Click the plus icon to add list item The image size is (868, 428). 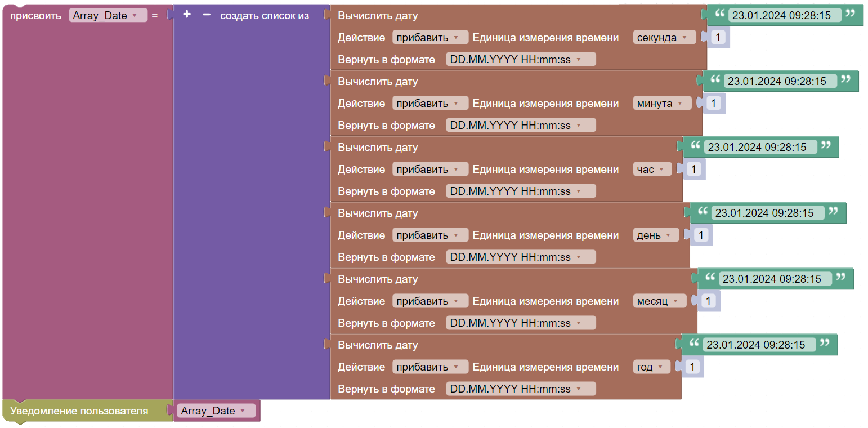click(187, 15)
